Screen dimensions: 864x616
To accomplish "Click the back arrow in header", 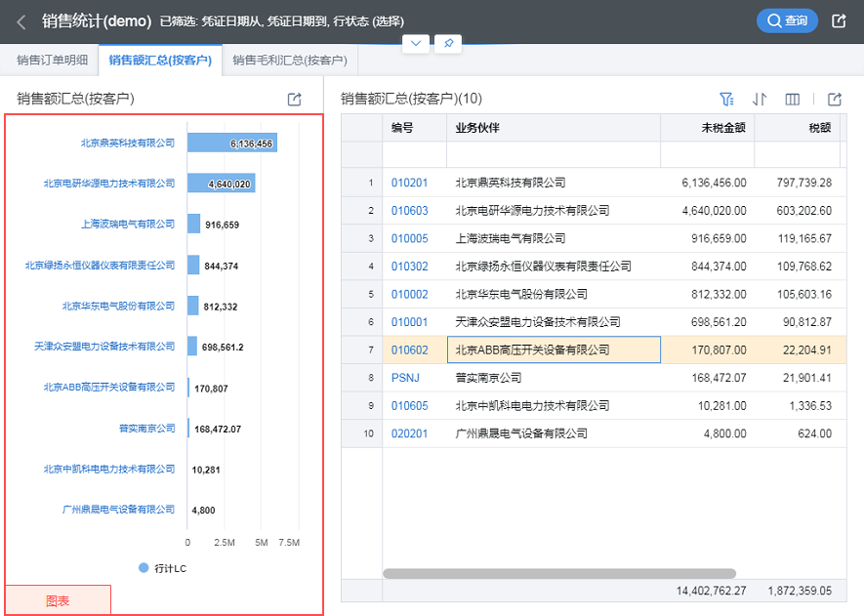I will (x=21, y=21).
